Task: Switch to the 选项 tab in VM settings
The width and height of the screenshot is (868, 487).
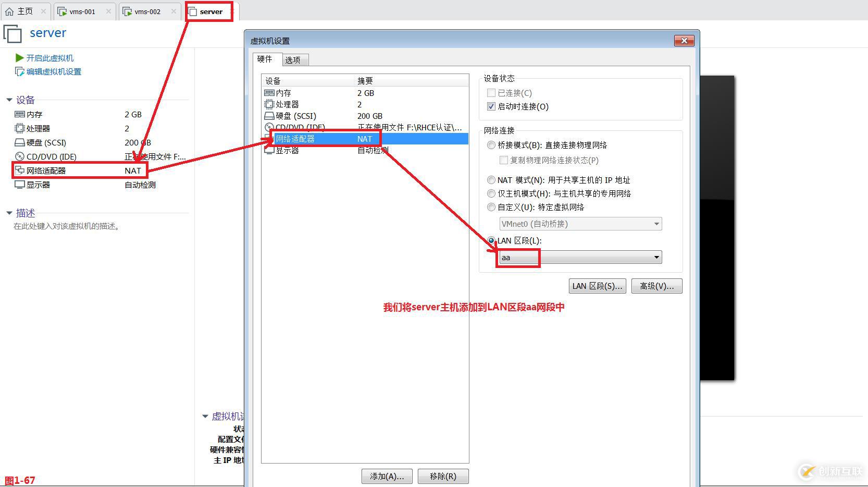Action: (294, 59)
